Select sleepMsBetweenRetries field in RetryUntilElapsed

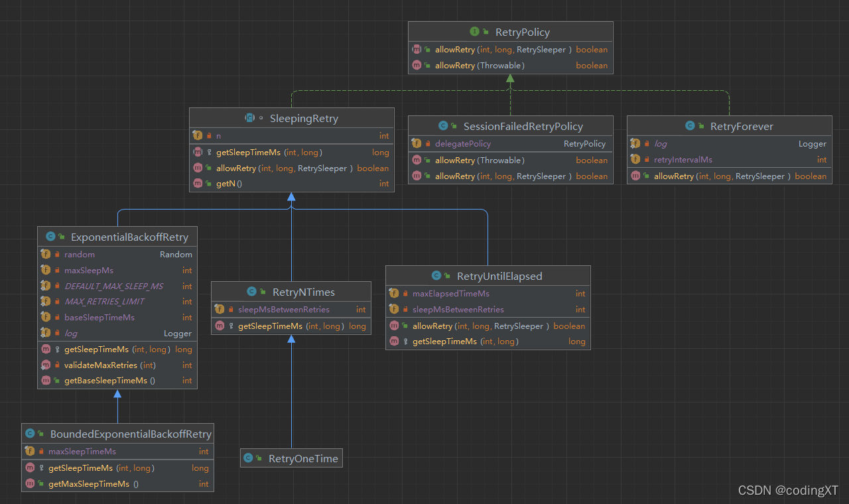pyautogui.click(x=458, y=309)
